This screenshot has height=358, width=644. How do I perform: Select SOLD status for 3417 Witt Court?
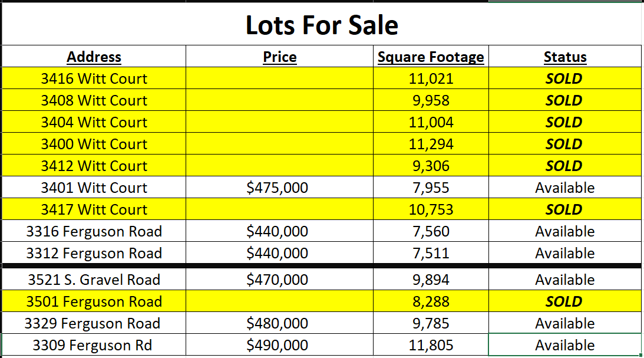(x=565, y=209)
